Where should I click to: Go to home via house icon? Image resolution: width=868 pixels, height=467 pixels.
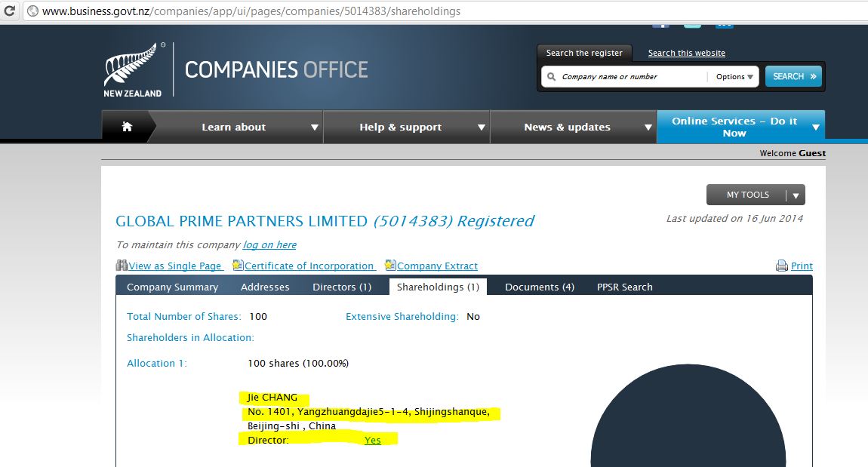click(127, 127)
